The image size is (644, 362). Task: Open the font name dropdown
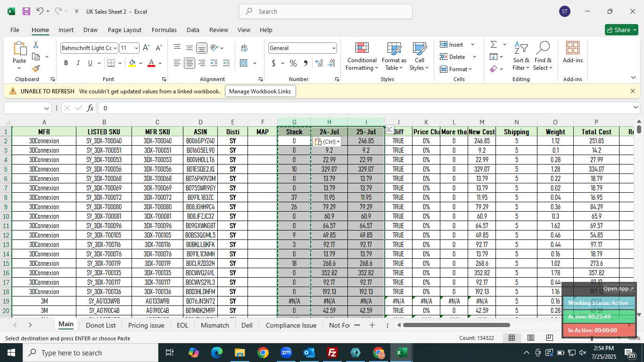click(115, 48)
